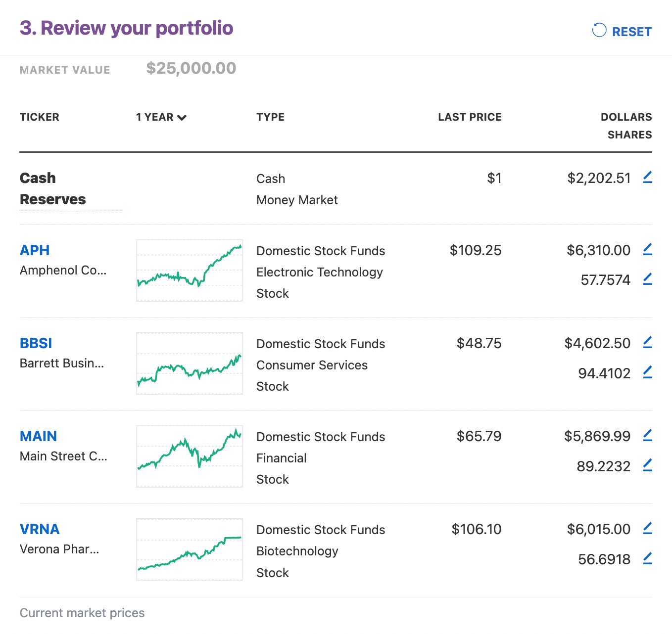Select Money Market type text

pos(297,200)
